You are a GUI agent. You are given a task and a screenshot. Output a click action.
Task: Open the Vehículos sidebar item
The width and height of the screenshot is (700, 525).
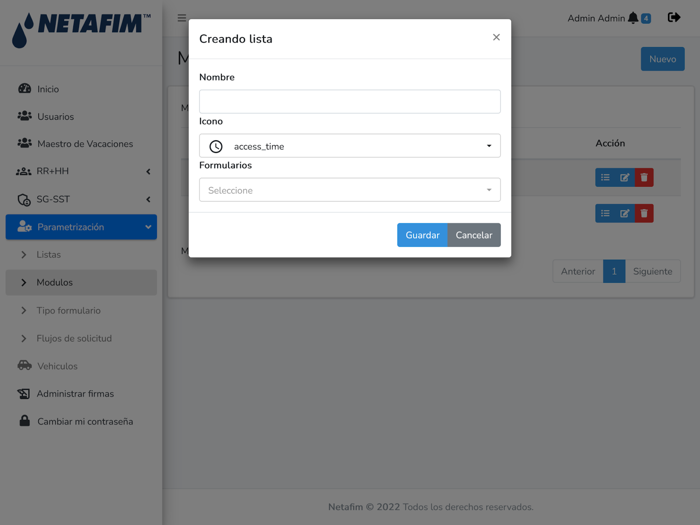[x=57, y=366]
